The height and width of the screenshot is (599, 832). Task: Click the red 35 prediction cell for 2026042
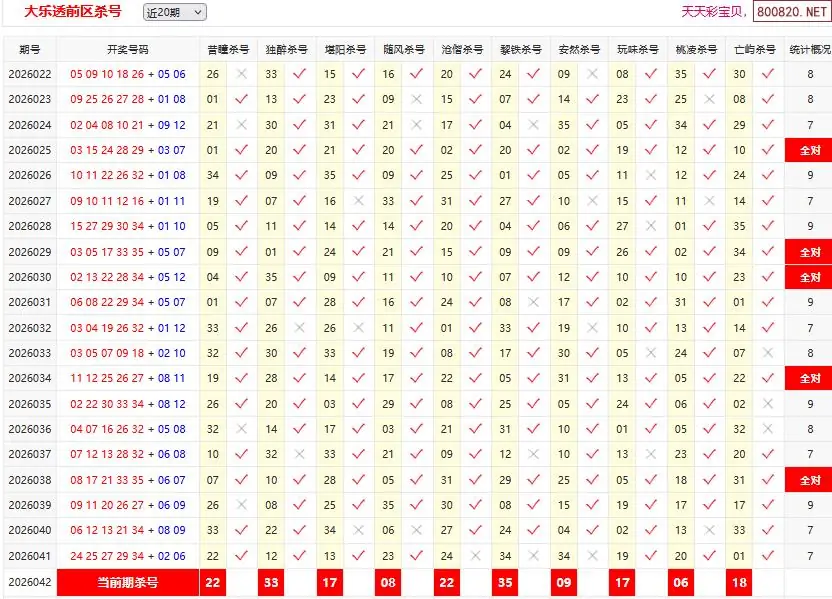pos(505,582)
